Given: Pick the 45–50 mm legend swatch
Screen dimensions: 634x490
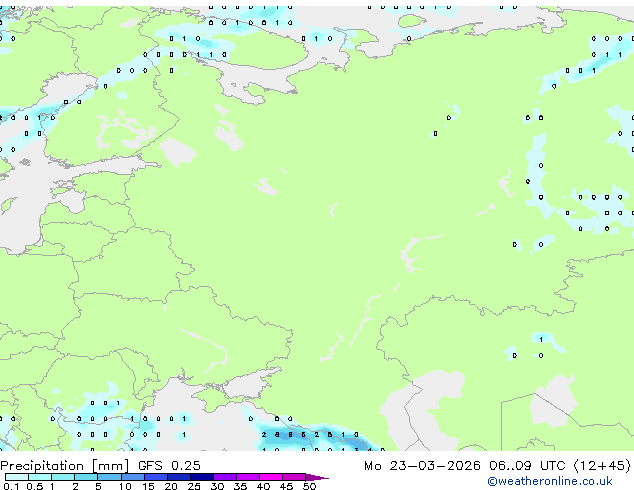Looking at the screenshot, I should click(294, 477).
